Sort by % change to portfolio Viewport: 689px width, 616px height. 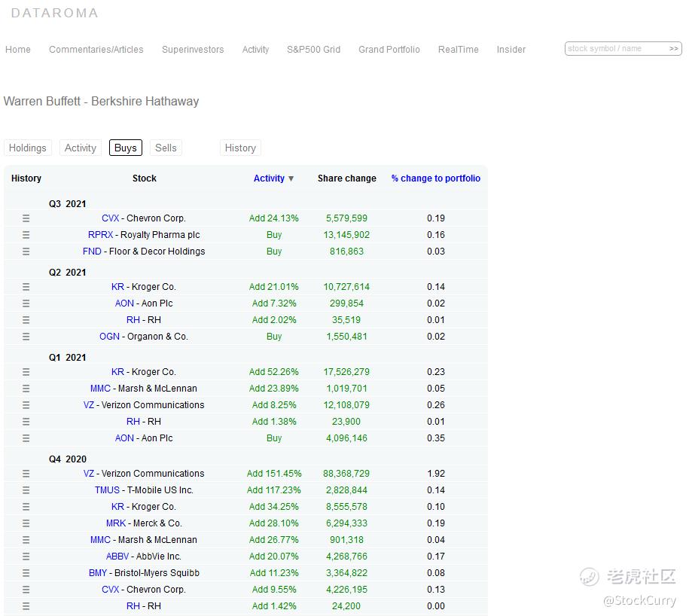coord(435,178)
